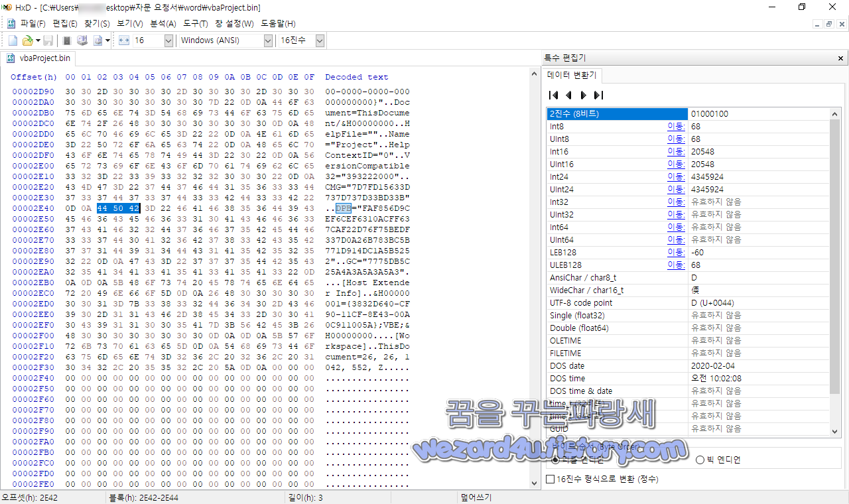Open the 도구(T) menu
The image size is (849, 504).
[196, 23]
